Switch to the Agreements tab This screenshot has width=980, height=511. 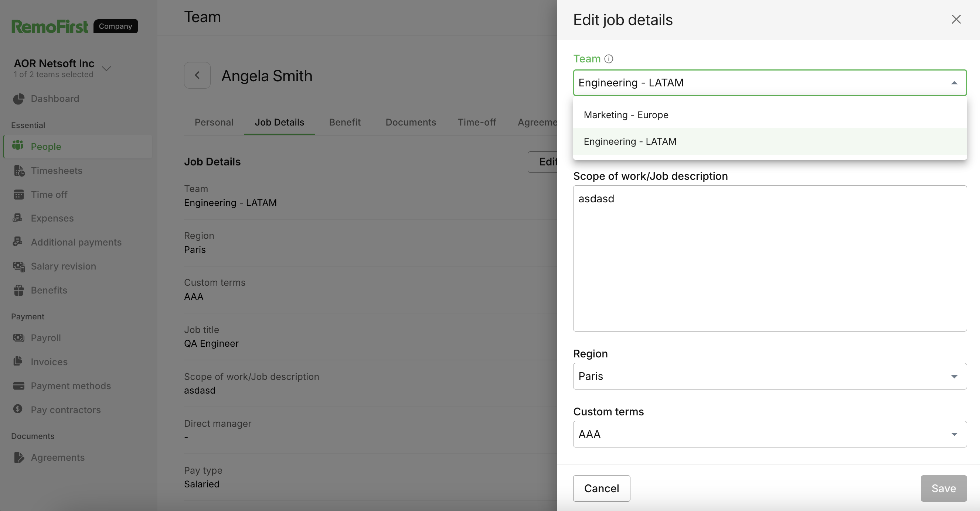(537, 123)
